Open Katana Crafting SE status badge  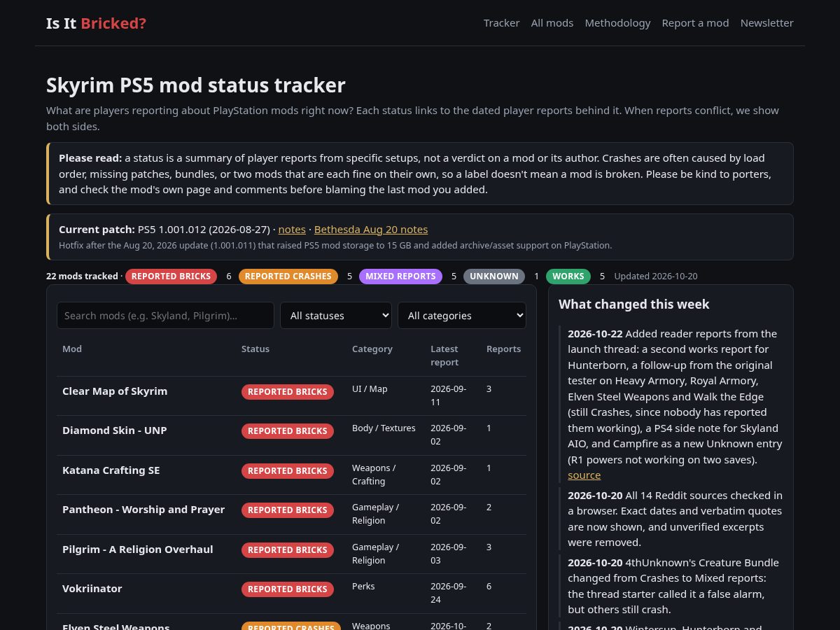[288, 471]
